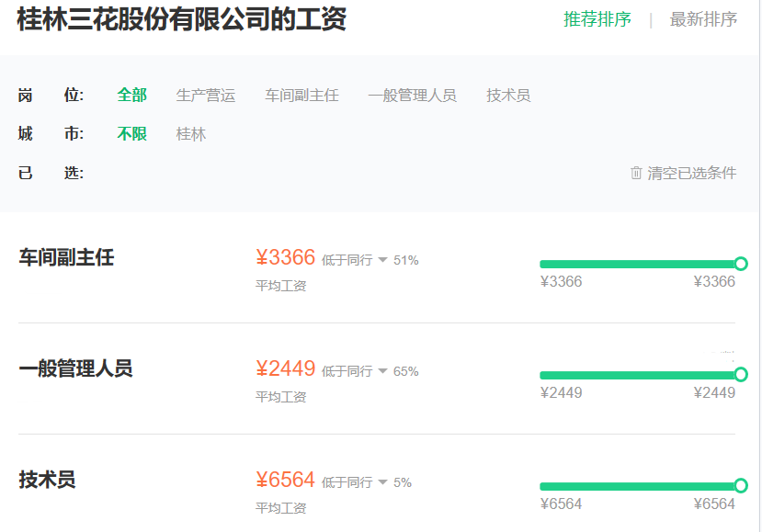This screenshot has width=762, height=532.
Task: Click 平均工资 label under ¥3366
Action: 281,286
